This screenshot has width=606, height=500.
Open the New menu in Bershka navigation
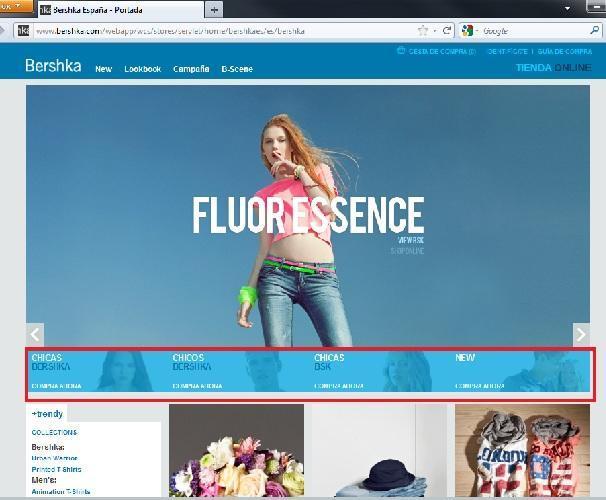103,69
